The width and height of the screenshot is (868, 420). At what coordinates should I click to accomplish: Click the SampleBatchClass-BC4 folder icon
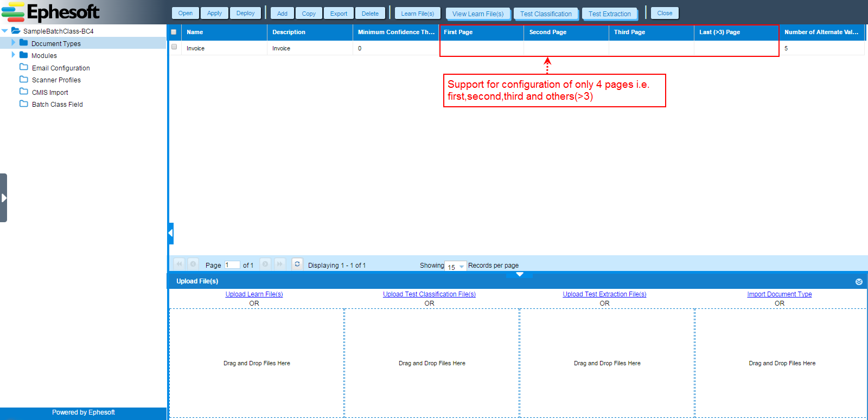(16, 30)
